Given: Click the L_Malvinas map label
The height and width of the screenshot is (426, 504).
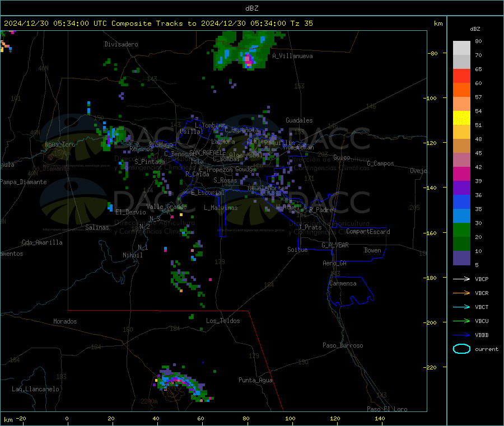Looking at the screenshot, I should click(x=221, y=208).
